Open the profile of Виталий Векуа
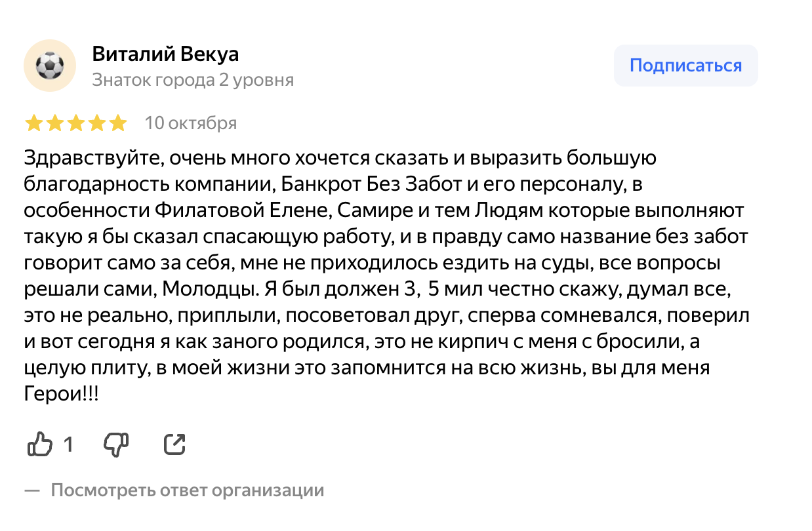 165,54
